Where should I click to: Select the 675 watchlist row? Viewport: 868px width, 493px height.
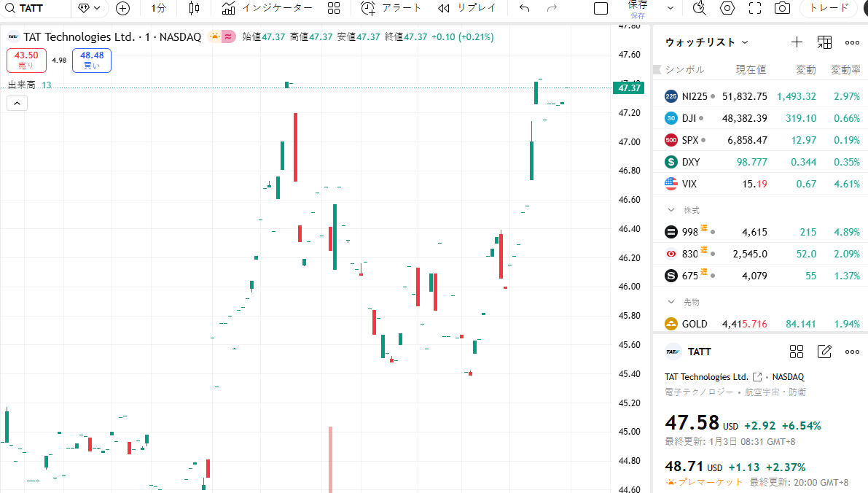[x=761, y=276]
